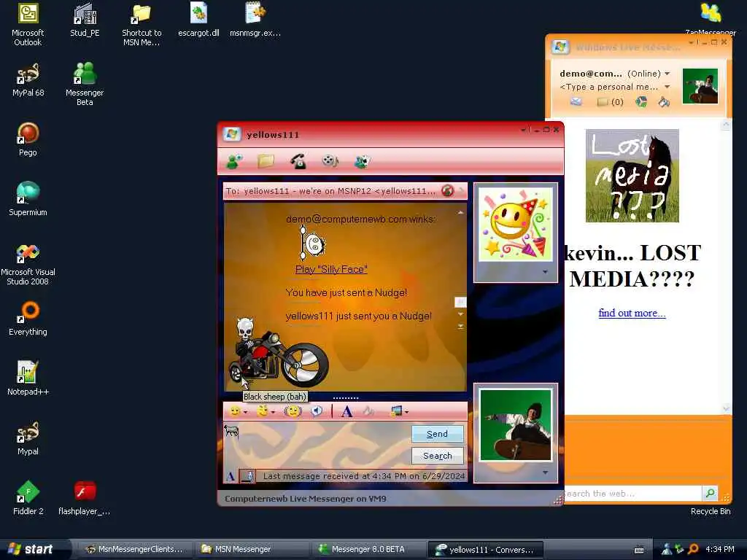Switch to yellows111 - Conversation taskbar item

pyautogui.click(x=485, y=549)
